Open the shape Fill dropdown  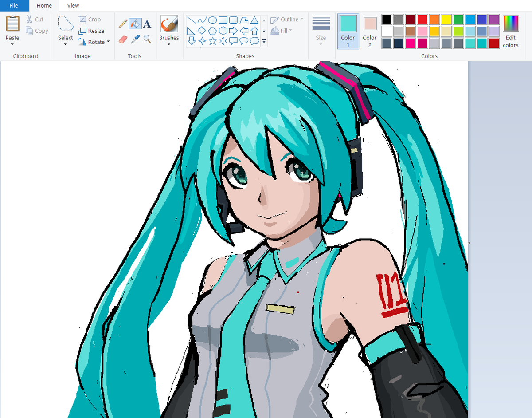pos(281,31)
